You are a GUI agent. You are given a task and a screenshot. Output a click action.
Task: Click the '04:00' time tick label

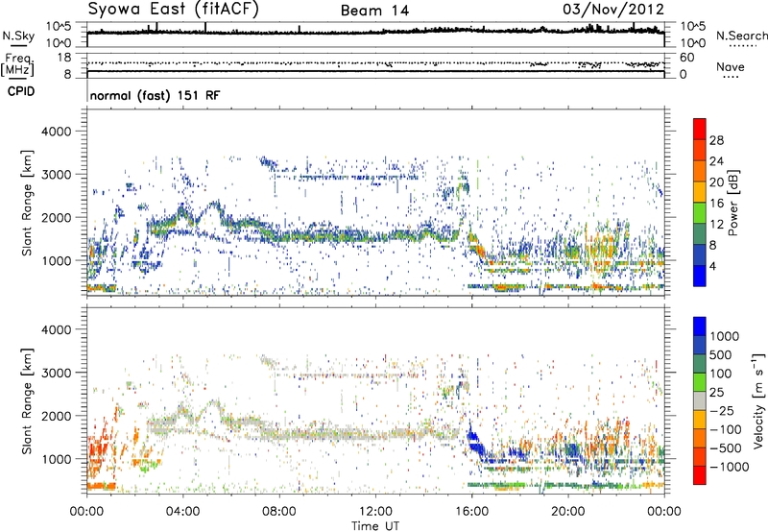pos(183,512)
